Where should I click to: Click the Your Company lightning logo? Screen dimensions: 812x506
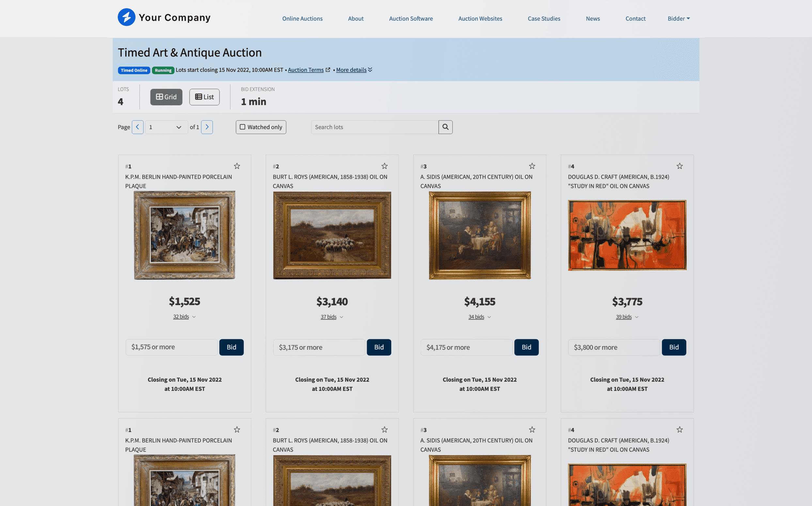click(126, 17)
